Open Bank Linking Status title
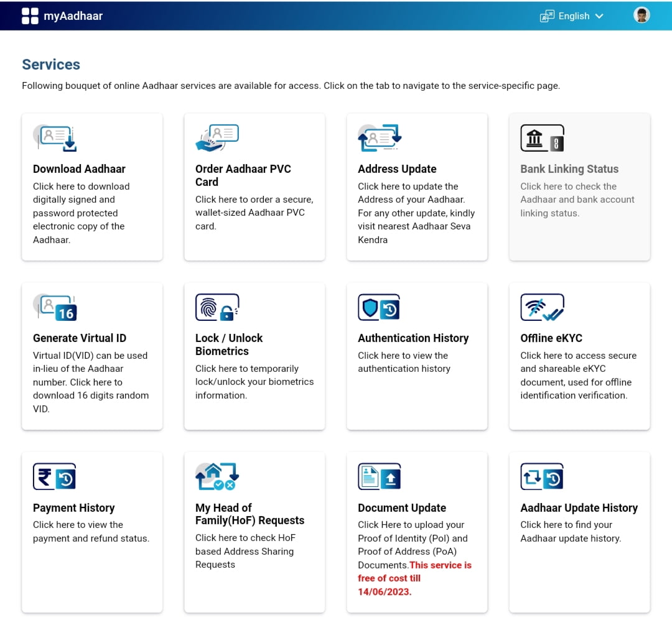 point(569,169)
